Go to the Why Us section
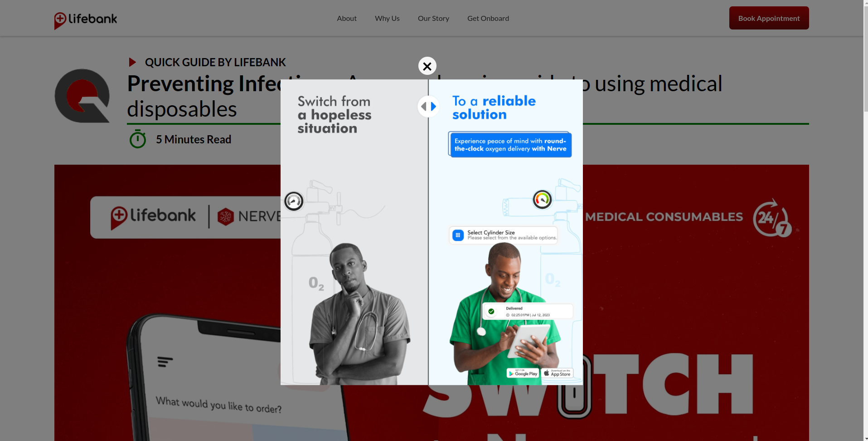The width and height of the screenshot is (868, 441). tap(387, 18)
